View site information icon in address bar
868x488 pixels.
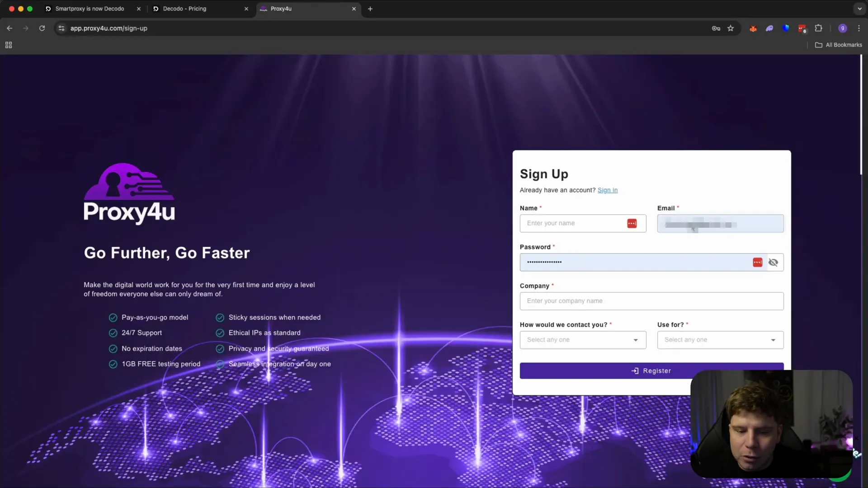tap(61, 28)
